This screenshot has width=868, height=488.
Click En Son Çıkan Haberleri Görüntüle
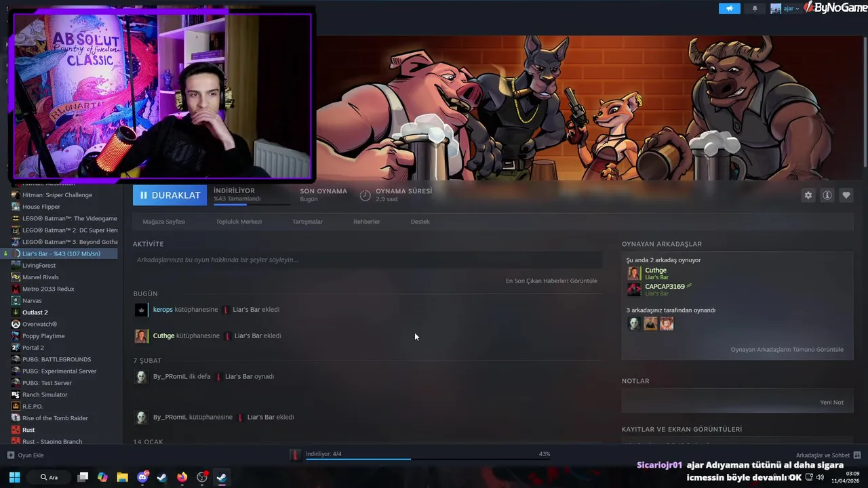coord(551,281)
